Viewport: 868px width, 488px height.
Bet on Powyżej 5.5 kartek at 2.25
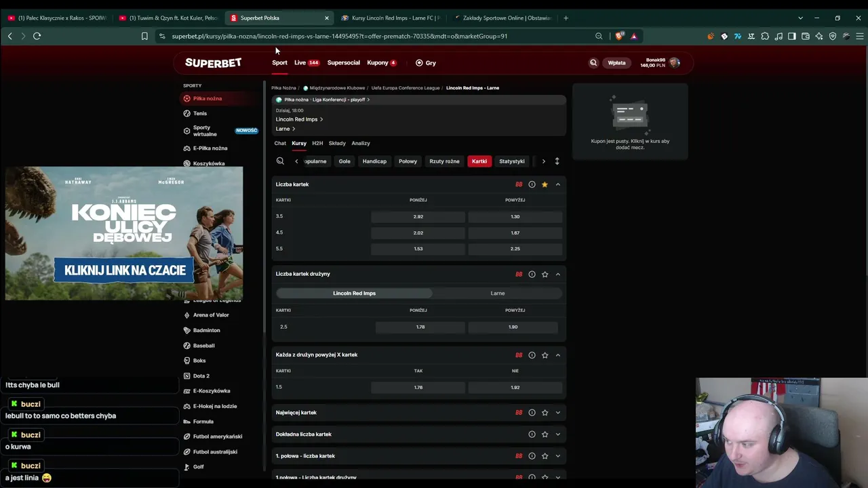coord(515,249)
